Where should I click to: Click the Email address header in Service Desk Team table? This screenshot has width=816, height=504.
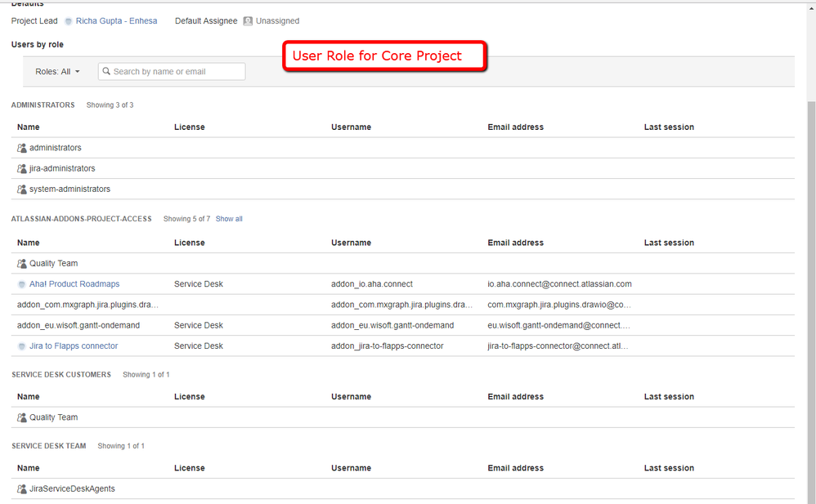(515, 468)
